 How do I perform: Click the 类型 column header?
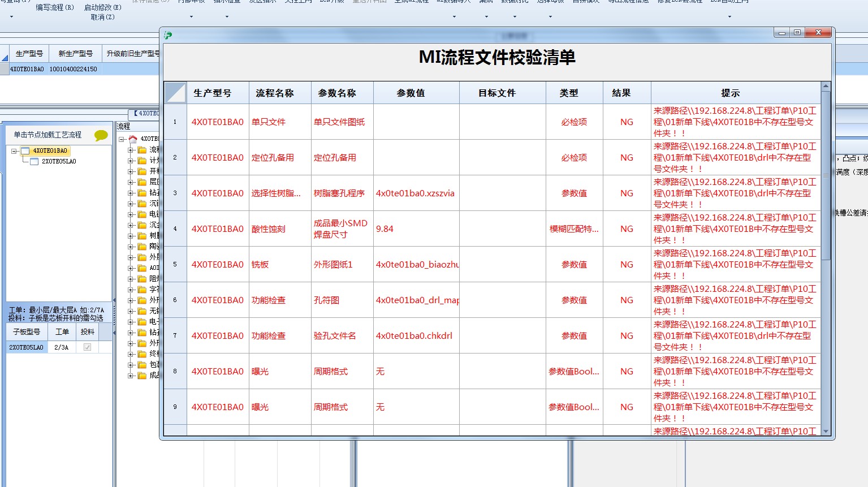[x=575, y=93]
